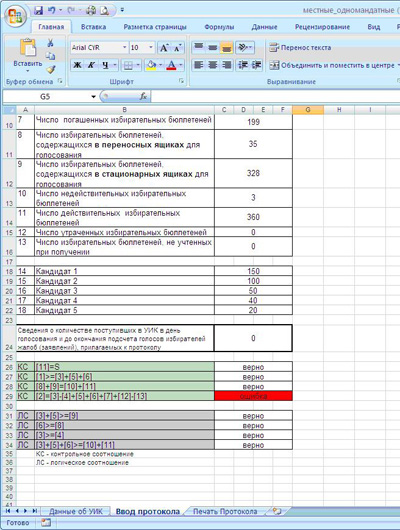The height and width of the screenshot is (530, 400).
Task: Apply cell borders with the borders icon
Action: tap(128, 65)
